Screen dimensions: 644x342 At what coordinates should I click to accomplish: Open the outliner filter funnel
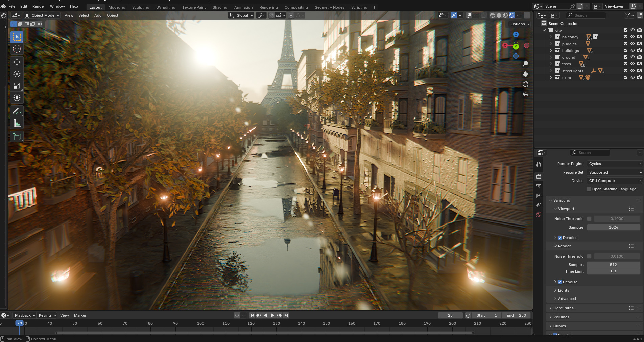coord(627,15)
